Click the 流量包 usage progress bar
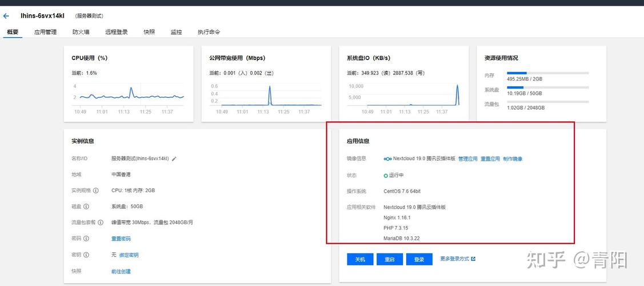This screenshot has width=644, height=286. (547, 101)
